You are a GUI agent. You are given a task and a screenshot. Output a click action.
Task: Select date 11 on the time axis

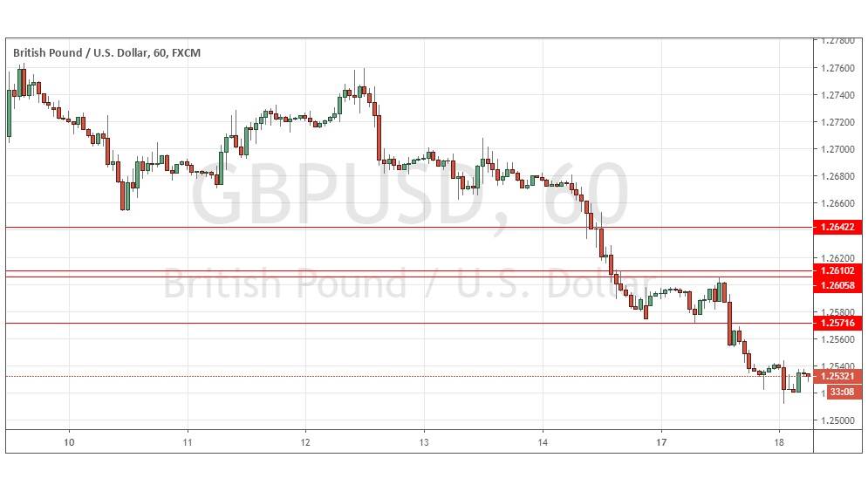click(188, 441)
